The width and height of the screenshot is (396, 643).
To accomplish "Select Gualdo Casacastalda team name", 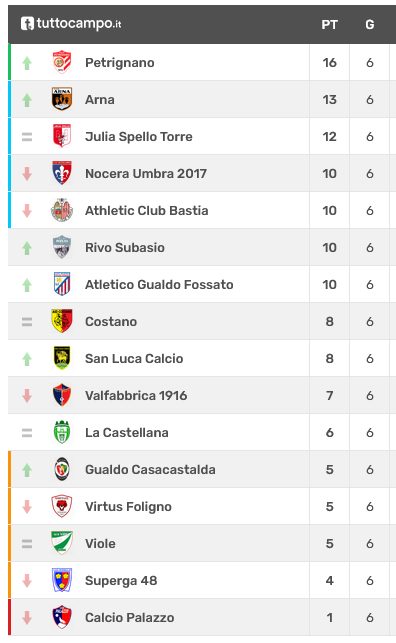I will 150,469.
